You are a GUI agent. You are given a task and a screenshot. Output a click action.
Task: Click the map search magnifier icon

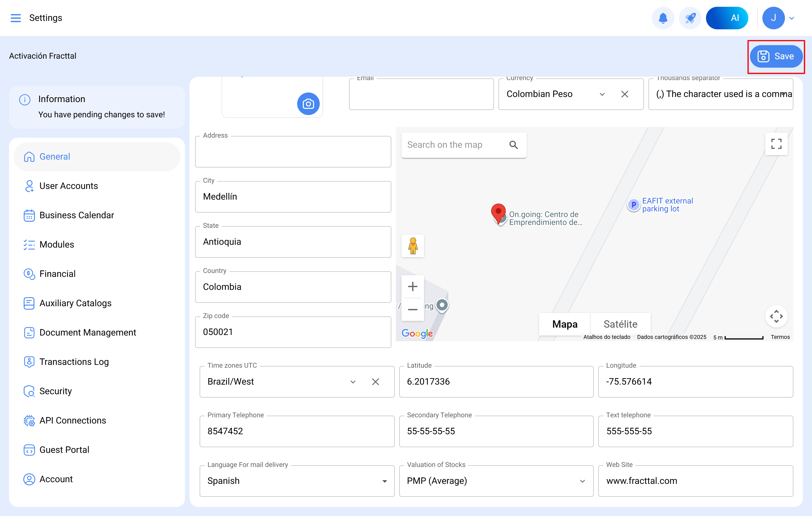tap(513, 145)
